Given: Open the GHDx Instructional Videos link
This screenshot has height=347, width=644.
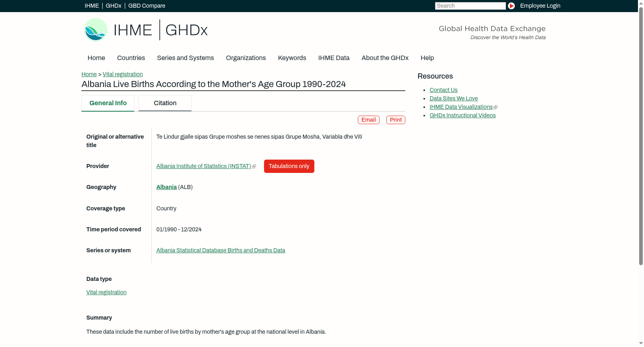Looking at the screenshot, I should pos(462,116).
